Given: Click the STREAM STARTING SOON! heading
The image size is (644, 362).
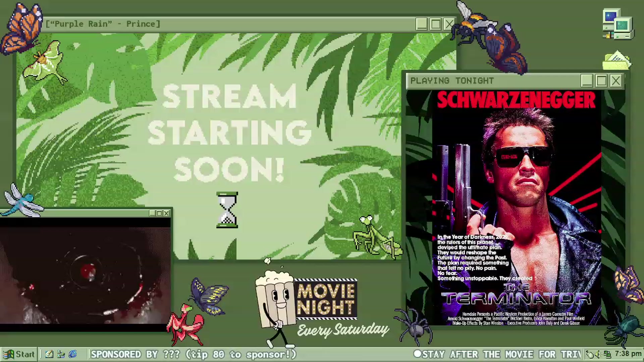Looking at the screenshot, I should [229, 133].
